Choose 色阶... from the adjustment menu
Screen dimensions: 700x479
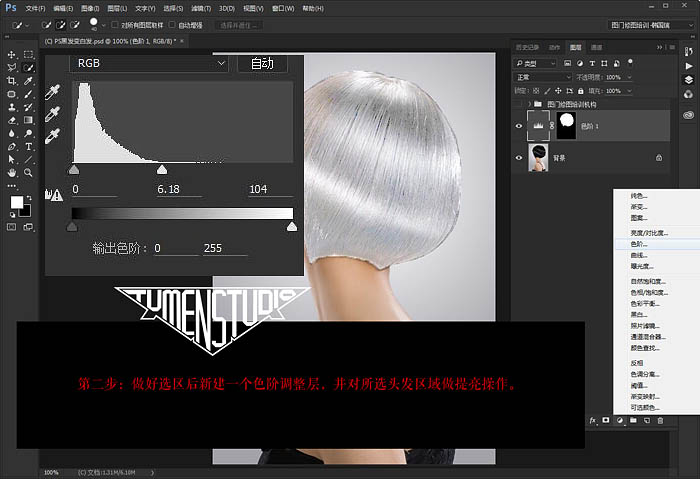click(657, 244)
